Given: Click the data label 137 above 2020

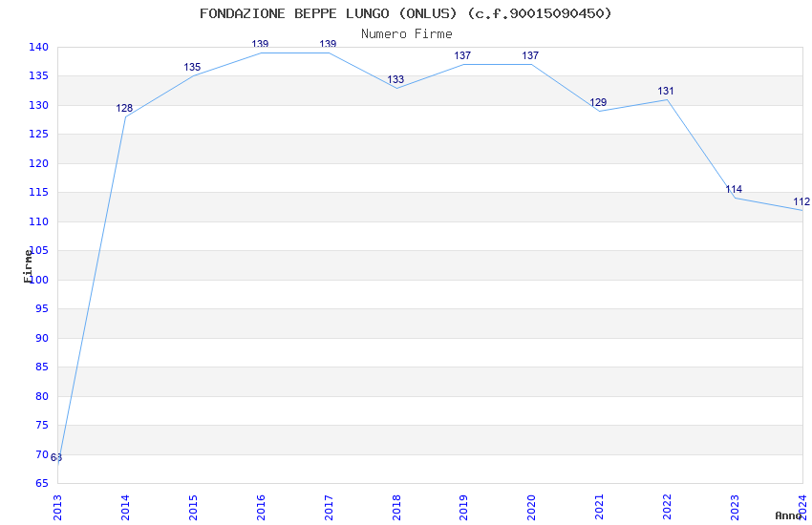Looking at the screenshot, I should point(530,55).
